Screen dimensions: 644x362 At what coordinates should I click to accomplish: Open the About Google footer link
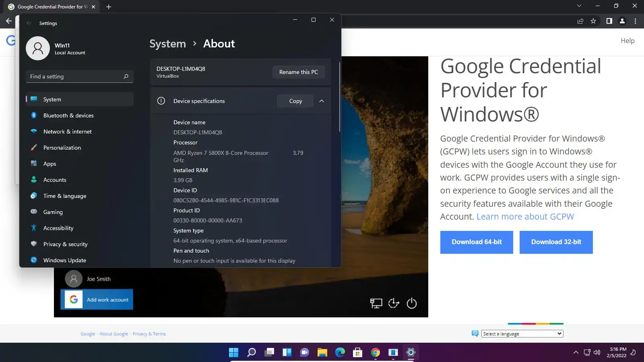[x=114, y=334]
